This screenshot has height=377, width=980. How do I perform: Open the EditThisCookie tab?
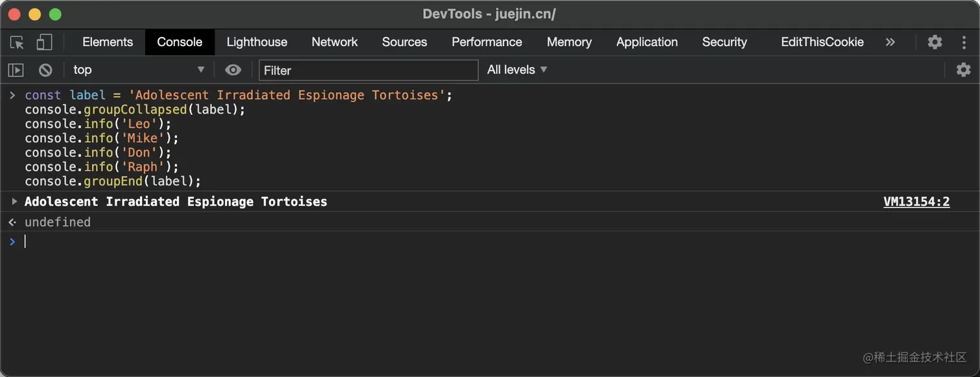[822, 42]
